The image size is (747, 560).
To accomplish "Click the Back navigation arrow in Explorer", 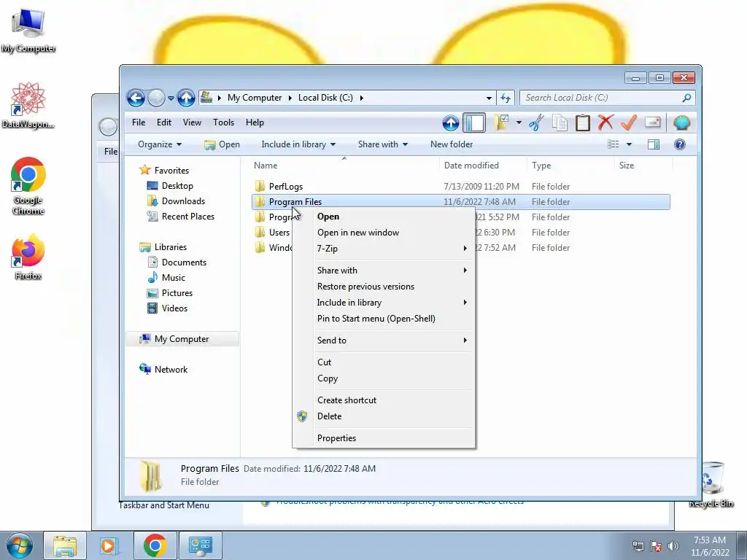I will point(136,98).
